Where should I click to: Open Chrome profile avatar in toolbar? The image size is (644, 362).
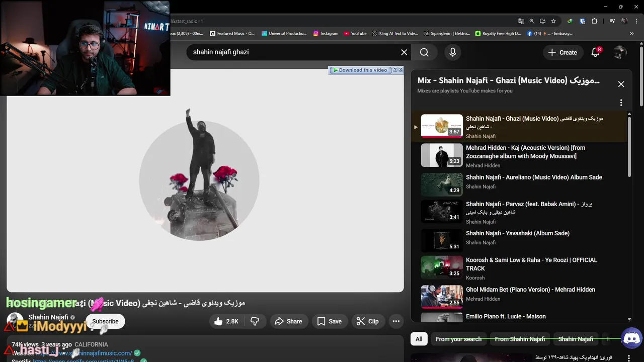[x=624, y=21]
